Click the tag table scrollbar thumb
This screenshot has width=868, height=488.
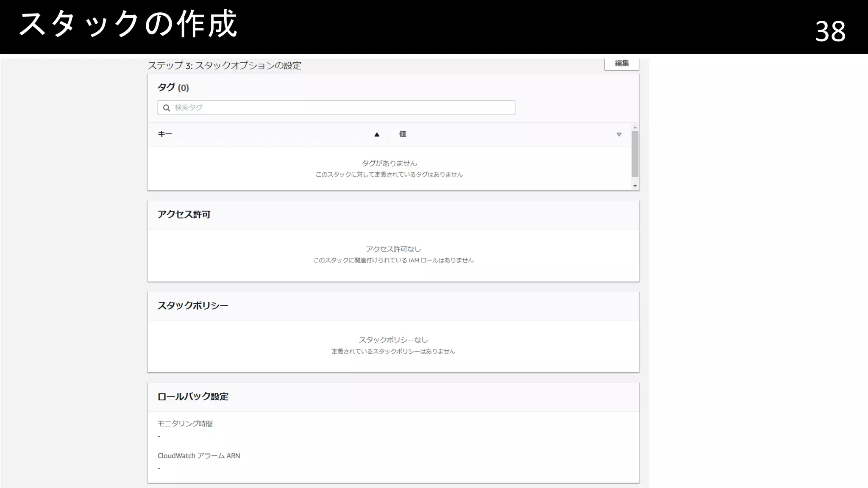click(x=635, y=154)
